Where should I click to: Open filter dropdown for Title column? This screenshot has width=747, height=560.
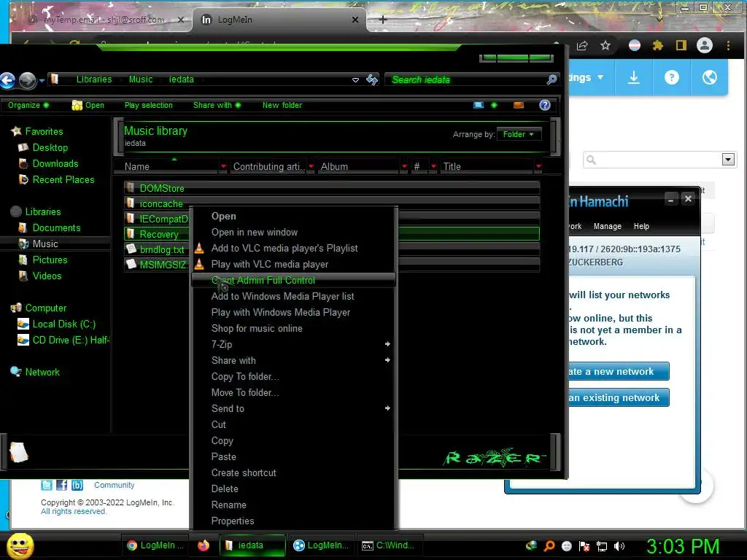(x=538, y=166)
